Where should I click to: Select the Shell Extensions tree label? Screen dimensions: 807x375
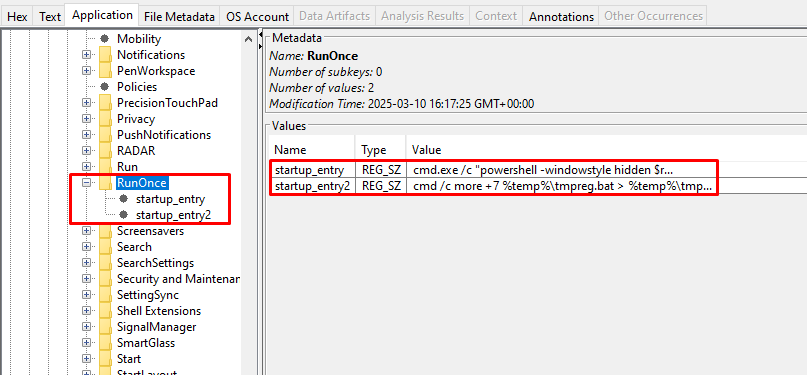(159, 311)
